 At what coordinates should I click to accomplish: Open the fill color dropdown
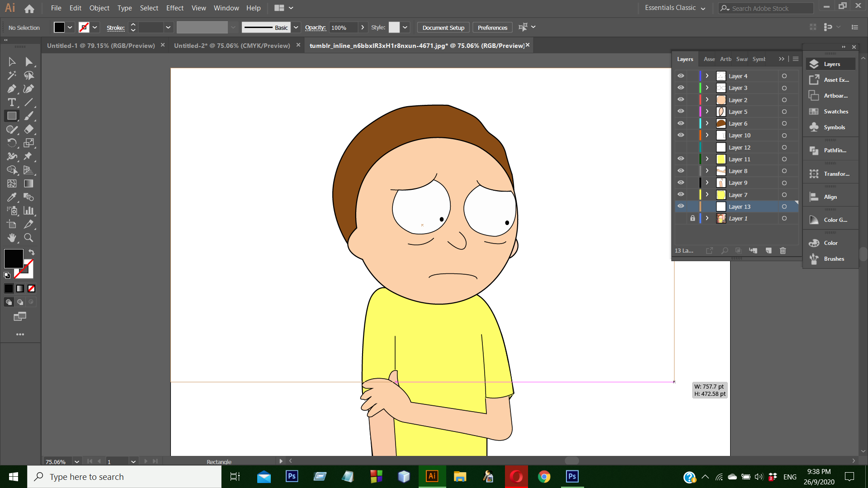70,28
